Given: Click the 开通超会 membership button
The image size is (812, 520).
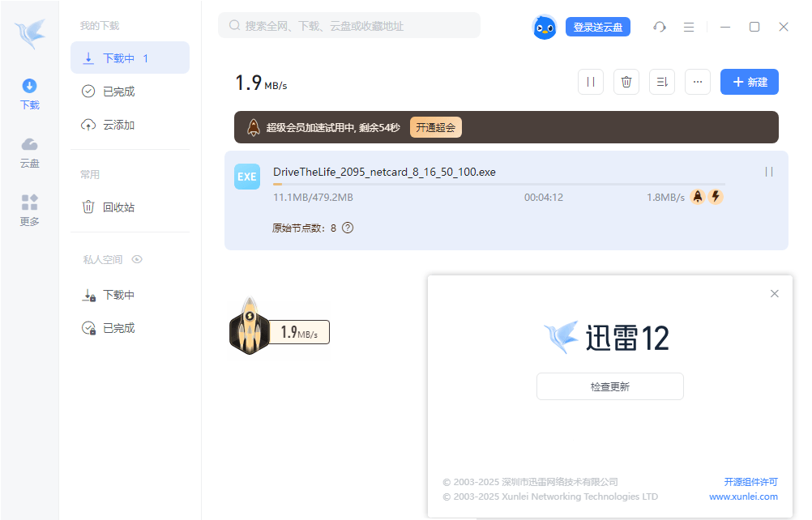Looking at the screenshot, I should pos(435,127).
